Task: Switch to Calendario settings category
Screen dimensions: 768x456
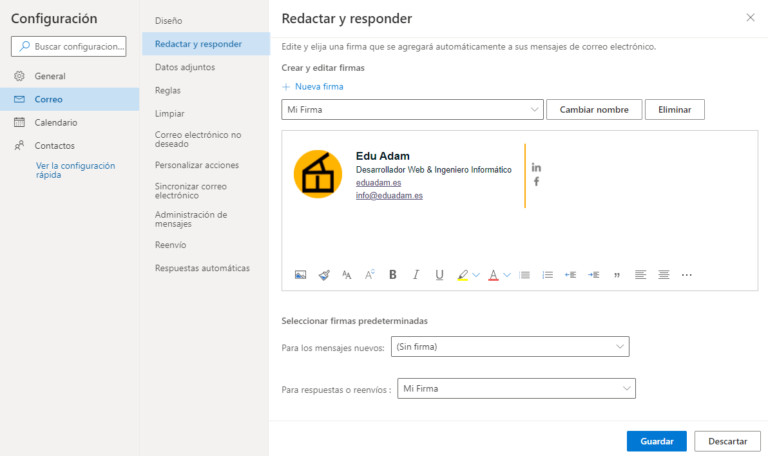Action: (x=56, y=122)
